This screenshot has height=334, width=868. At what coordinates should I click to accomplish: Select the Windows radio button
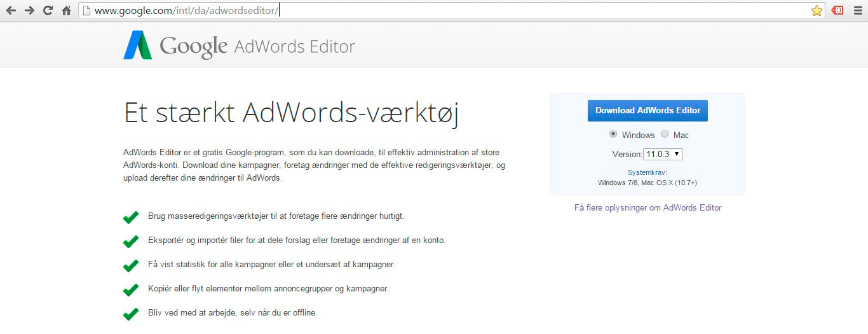click(613, 134)
